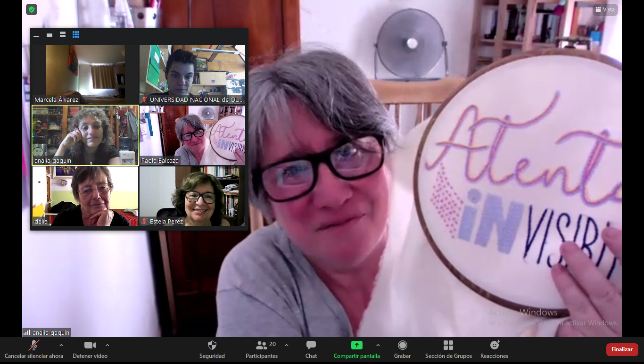Expand the audio options arrow next to the microphone
The height and width of the screenshot is (364, 644).
click(61, 345)
